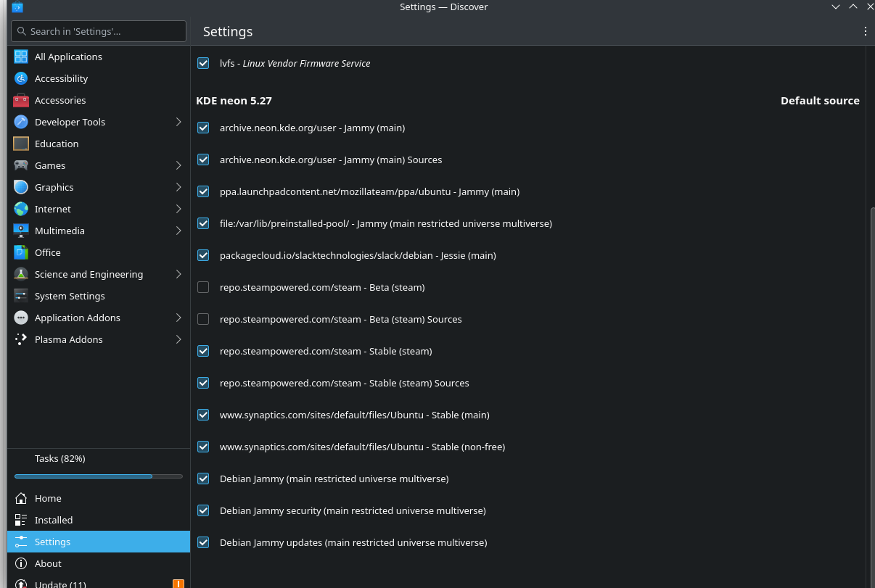
Task: Expand the Graphics subcategories arrow
Action: coord(178,187)
